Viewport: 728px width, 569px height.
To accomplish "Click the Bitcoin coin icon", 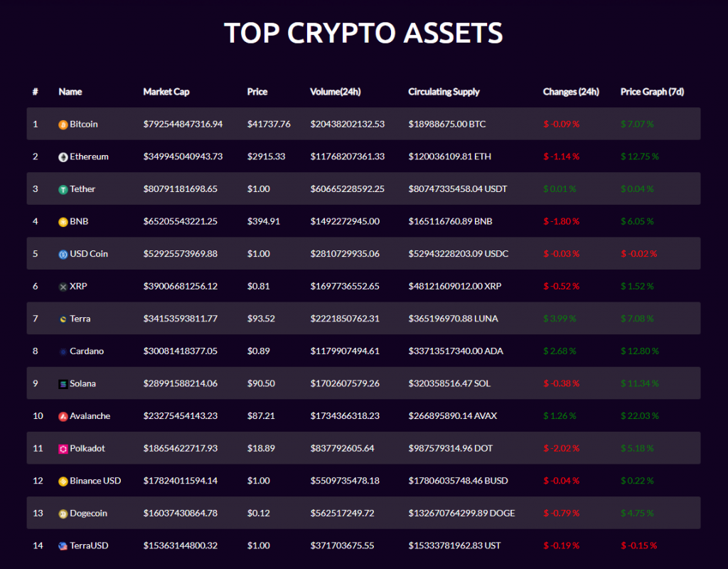I will pyautogui.click(x=63, y=124).
